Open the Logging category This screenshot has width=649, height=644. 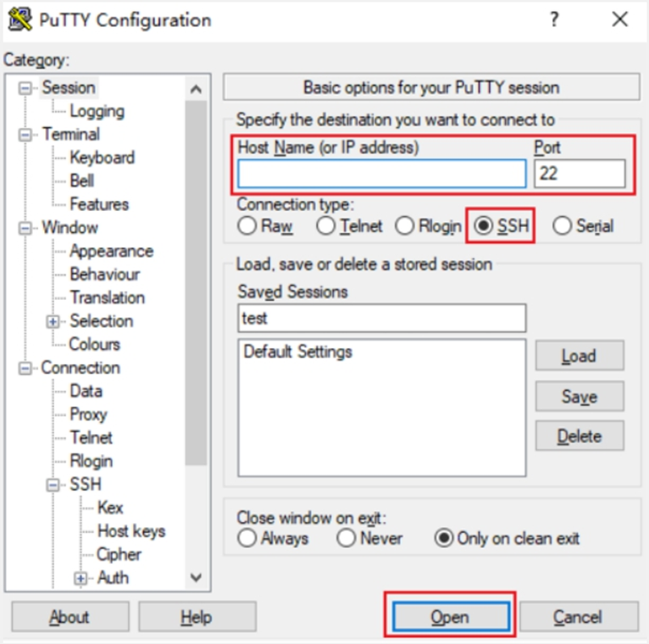(97, 111)
